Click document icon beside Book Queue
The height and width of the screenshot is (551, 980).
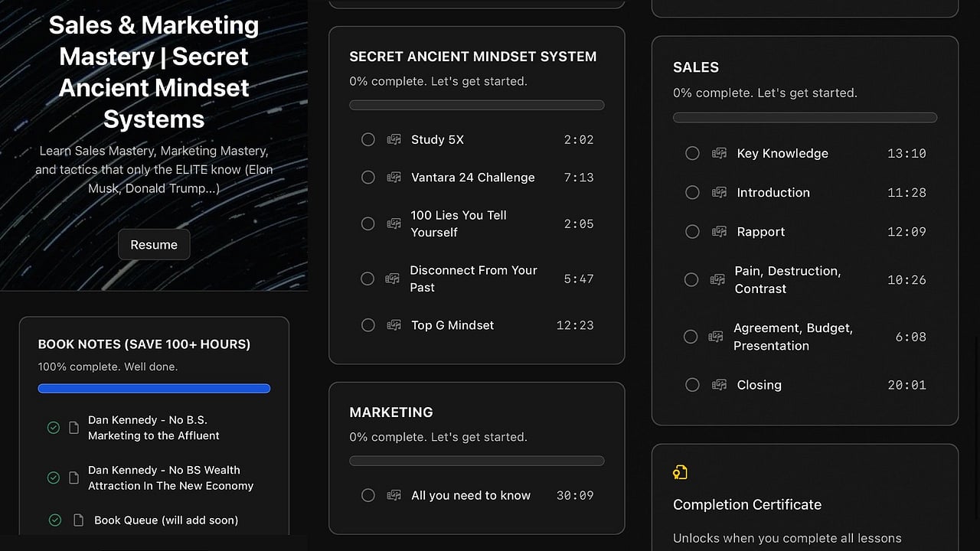(77, 520)
